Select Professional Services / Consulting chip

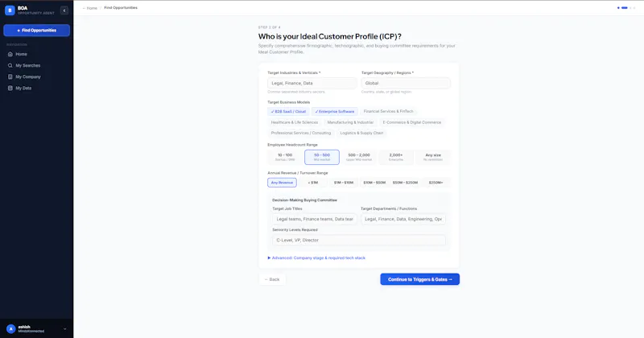(301, 133)
